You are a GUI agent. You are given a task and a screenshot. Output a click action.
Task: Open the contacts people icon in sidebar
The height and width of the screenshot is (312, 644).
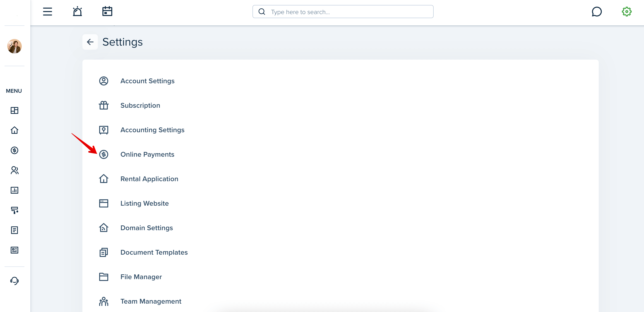tap(14, 170)
